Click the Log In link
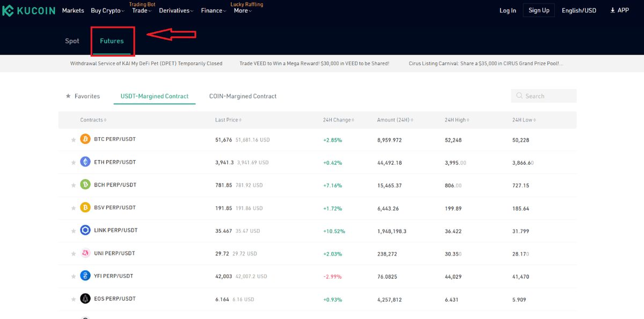Viewport: 644px width, 319px height. coord(508,11)
